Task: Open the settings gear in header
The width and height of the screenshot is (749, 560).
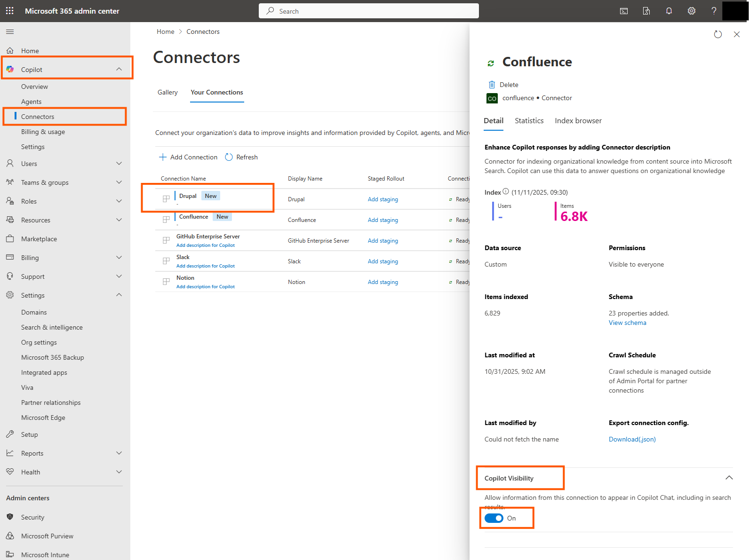Action: click(x=691, y=11)
